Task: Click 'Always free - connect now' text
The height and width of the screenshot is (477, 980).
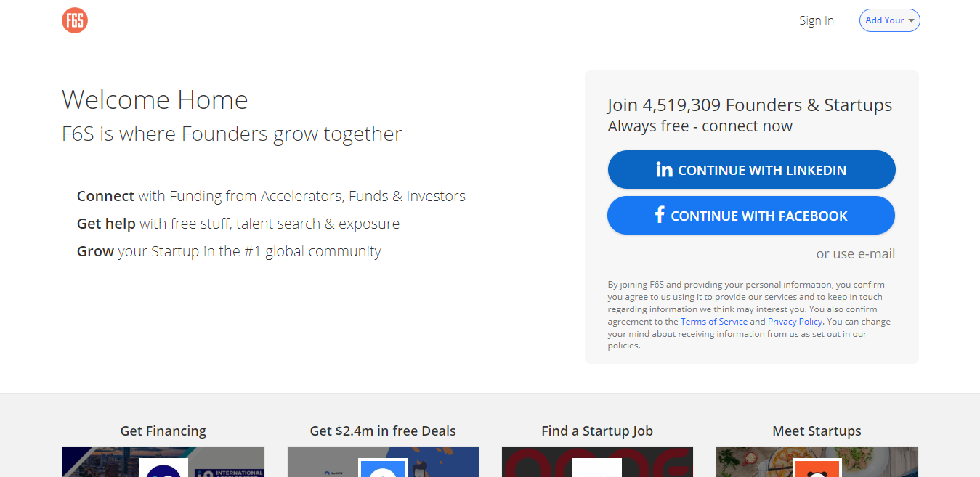Action: point(700,126)
